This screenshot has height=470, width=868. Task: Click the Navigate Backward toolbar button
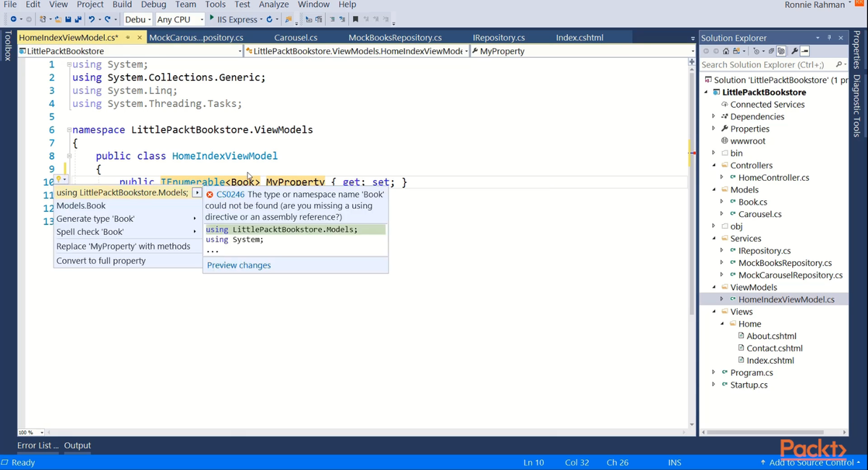[x=13, y=20]
